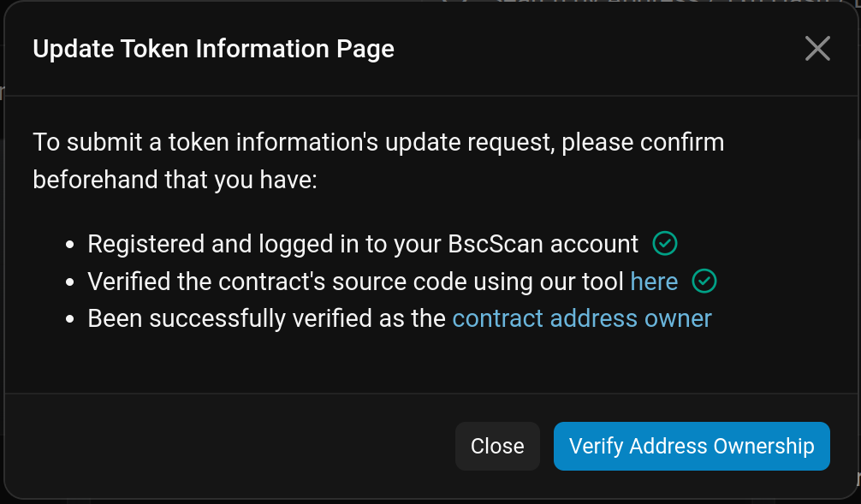Click the "Update Token Information Page" title
The image size is (861, 504).
pos(213,49)
